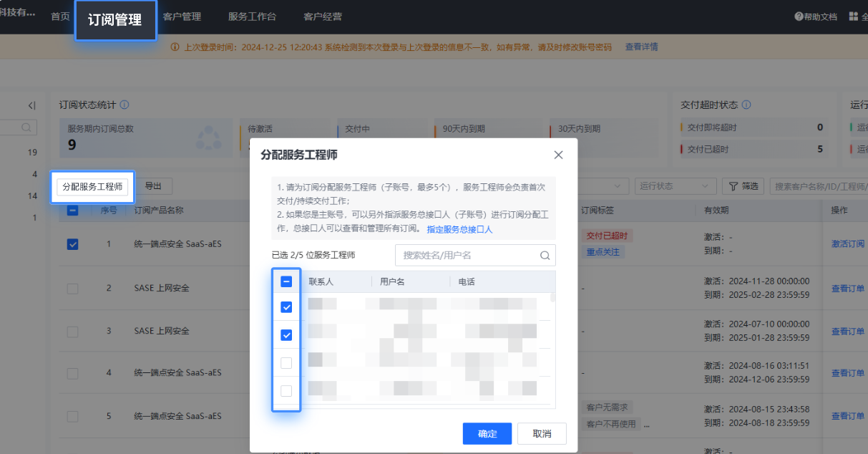Open dropdown left of 运行状态 filter
The width and height of the screenshot is (868, 454).
point(605,186)
